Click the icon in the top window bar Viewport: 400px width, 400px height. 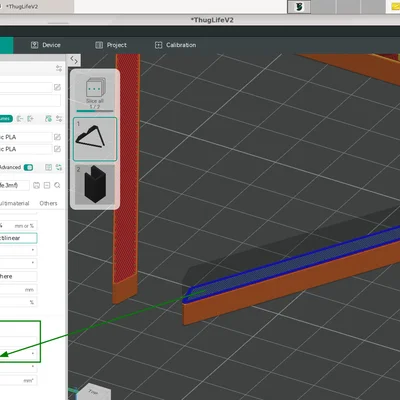point(299,7)
